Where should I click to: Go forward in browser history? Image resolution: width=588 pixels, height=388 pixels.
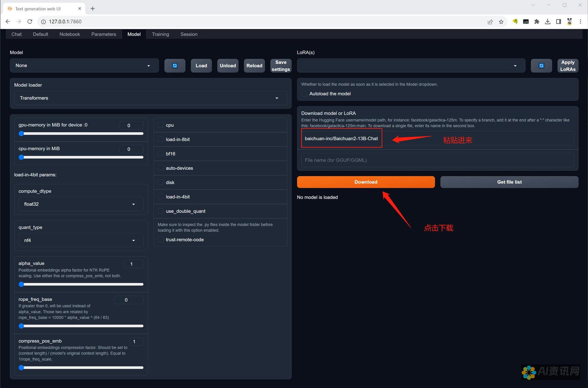(x=19, y=22)
